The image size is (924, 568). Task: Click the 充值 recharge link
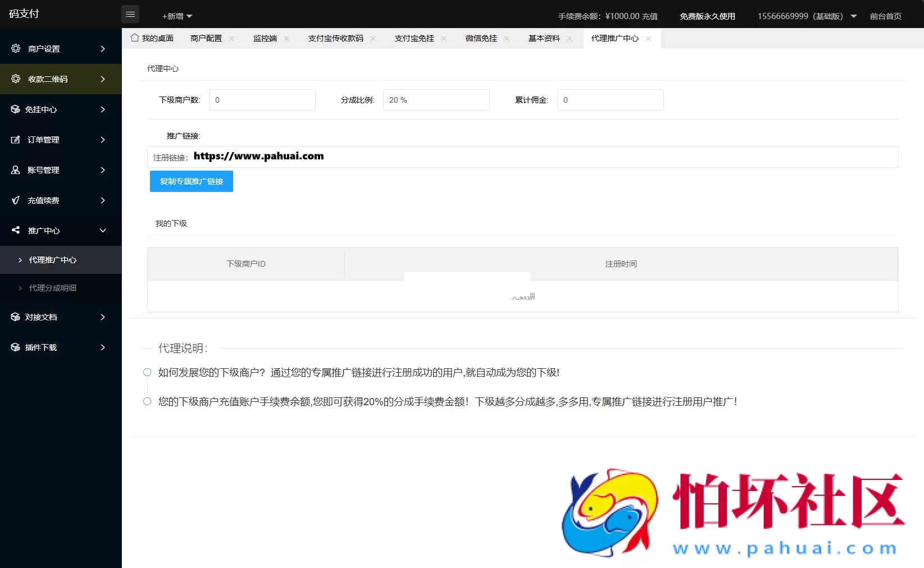(649, 16)
